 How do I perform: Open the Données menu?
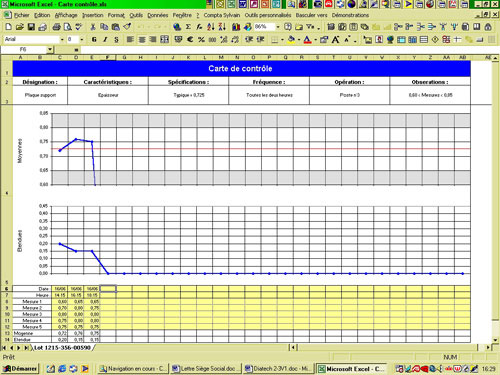(158, 15)
